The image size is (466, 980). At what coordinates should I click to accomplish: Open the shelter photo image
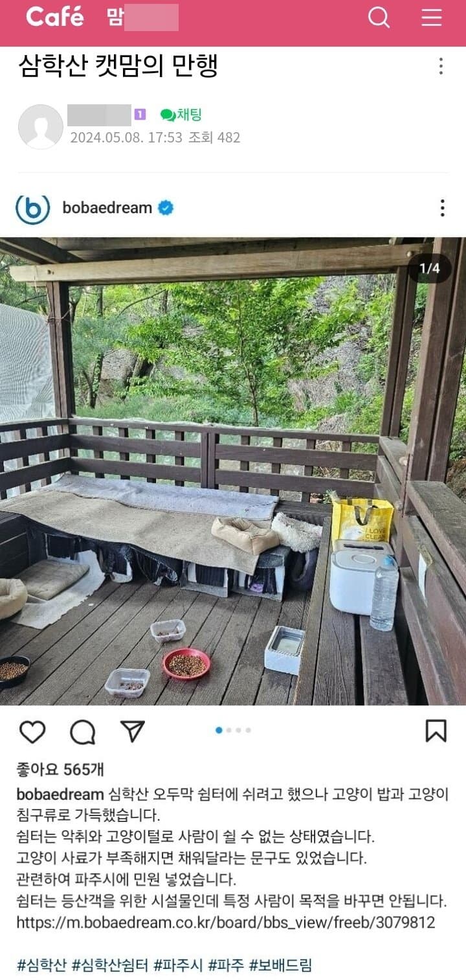pos(233,471)
